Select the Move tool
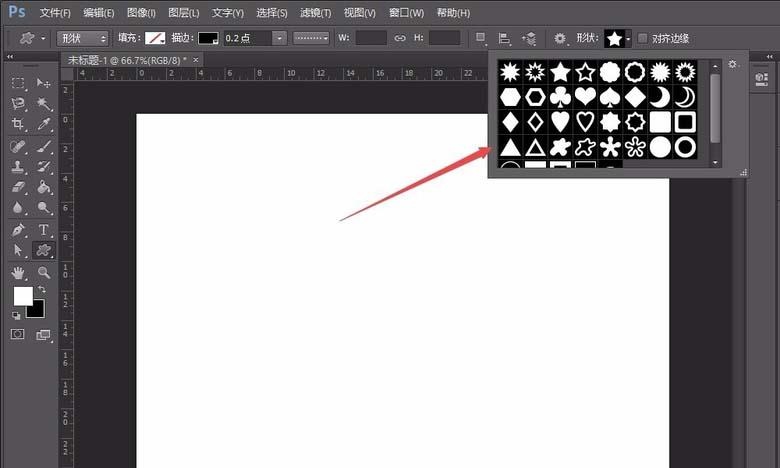 43,83
